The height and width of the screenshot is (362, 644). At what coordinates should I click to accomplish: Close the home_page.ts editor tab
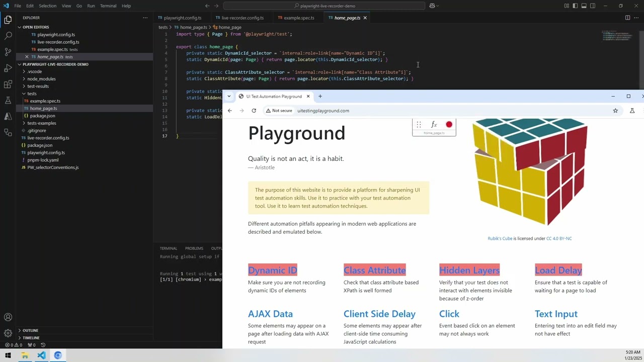(365, 18)
